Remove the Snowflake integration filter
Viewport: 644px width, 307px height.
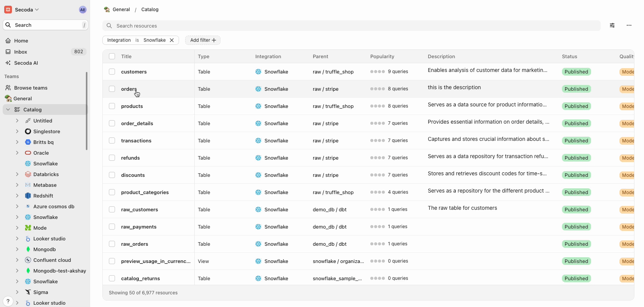click(172, 40)
